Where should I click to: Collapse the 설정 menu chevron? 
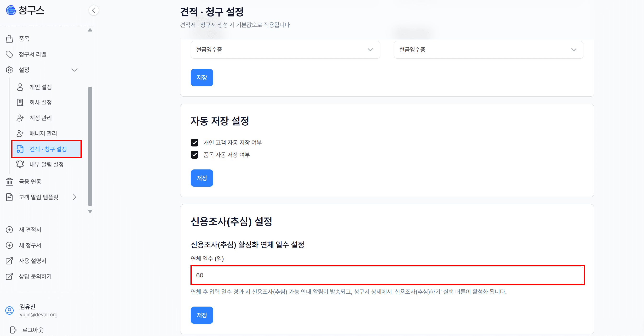75,70
